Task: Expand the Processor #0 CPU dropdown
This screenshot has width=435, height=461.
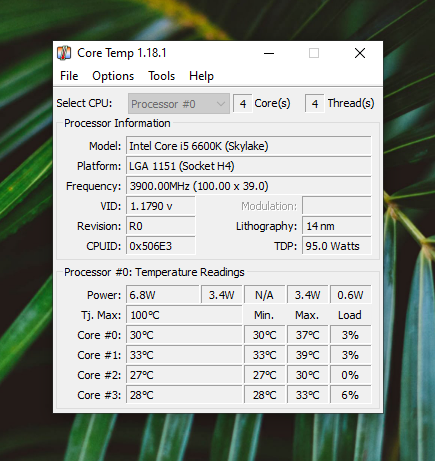Action: point(179,104)
